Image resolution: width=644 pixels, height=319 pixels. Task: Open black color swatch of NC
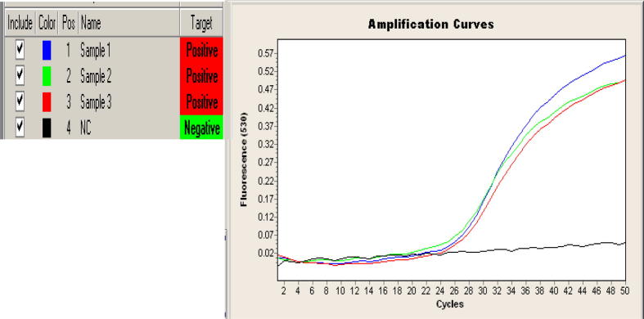pyautogui.click(x=47, y=128)
